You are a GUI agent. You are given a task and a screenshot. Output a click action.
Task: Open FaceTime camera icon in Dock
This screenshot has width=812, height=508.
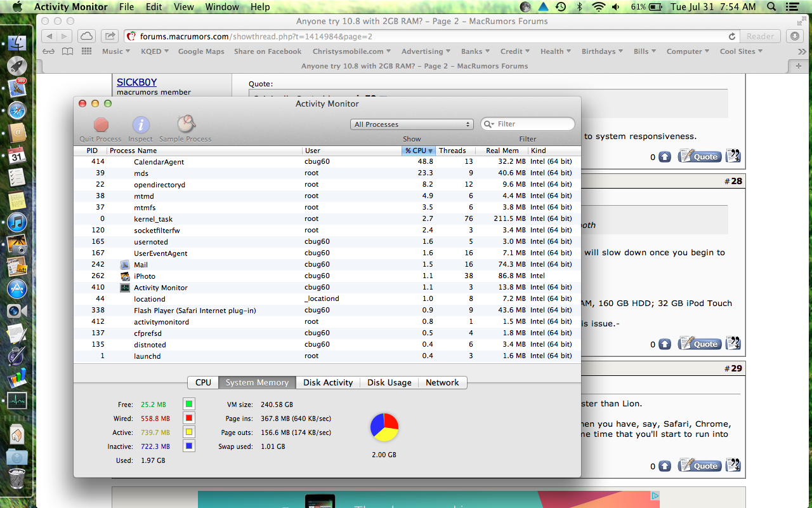17,311
